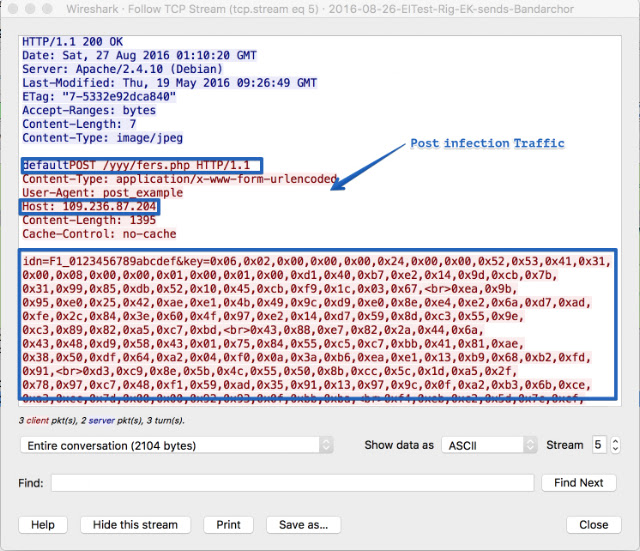This screenshot has width=640, height=551.
Task: Click the 'Date: Sat, 27 Aug 2016' line
Action: pos(140,56)
